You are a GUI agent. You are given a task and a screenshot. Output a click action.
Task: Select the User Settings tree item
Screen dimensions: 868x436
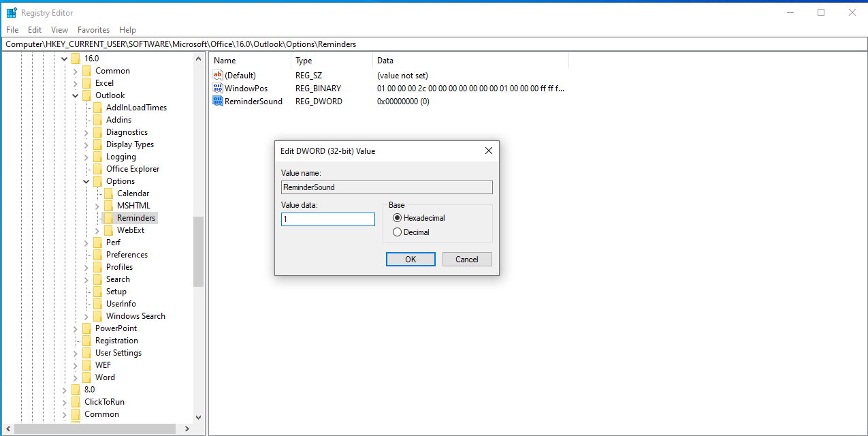click(118, 353)
